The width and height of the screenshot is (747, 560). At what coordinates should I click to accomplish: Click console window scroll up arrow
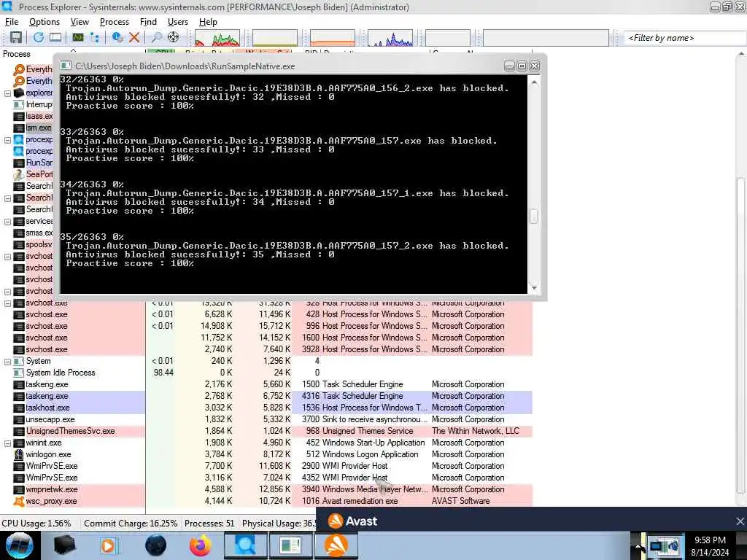point(534,82)
